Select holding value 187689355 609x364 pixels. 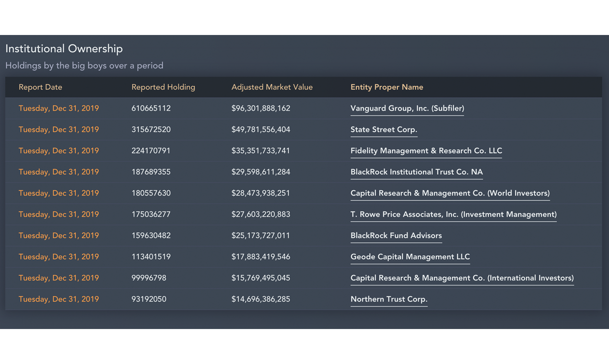coord(151,171)
